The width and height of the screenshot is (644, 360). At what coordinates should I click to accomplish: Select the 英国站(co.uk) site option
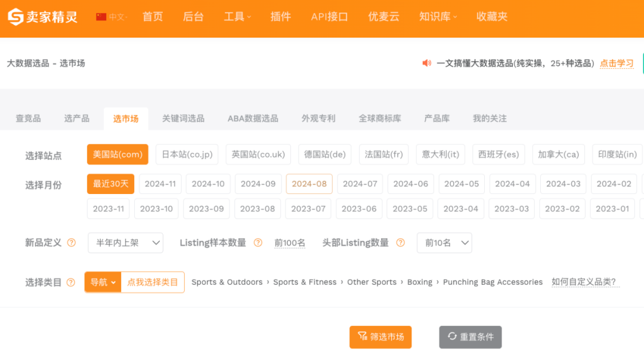coord(258,154)
